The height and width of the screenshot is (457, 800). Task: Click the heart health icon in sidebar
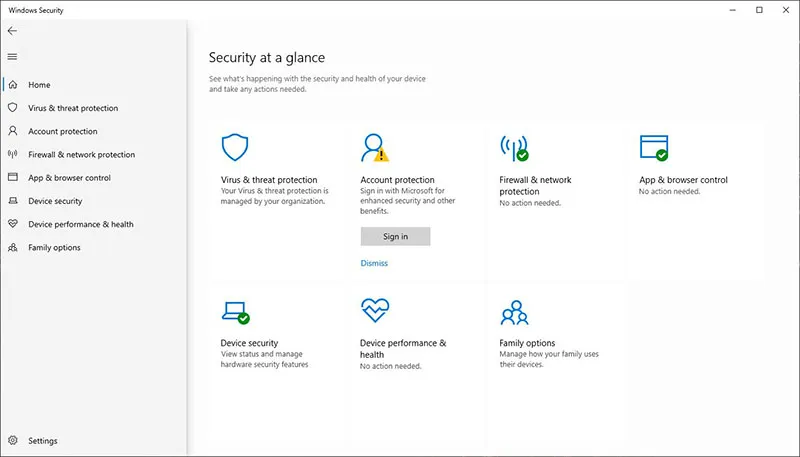tap(13, 224)
